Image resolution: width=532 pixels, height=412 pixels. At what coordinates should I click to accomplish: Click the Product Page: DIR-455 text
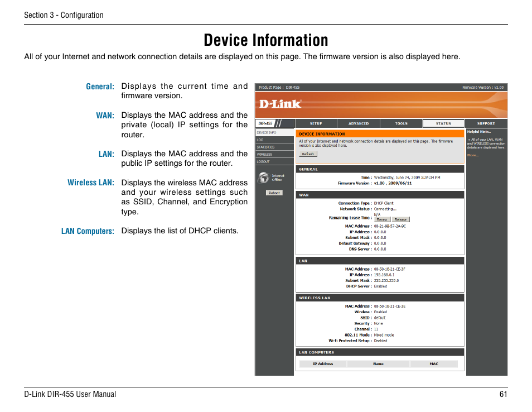tap(279, 87)
